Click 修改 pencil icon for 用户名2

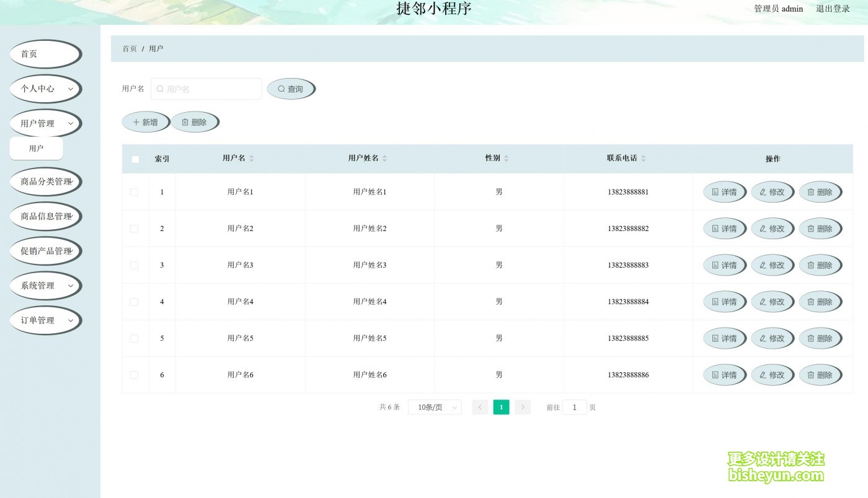763,229
